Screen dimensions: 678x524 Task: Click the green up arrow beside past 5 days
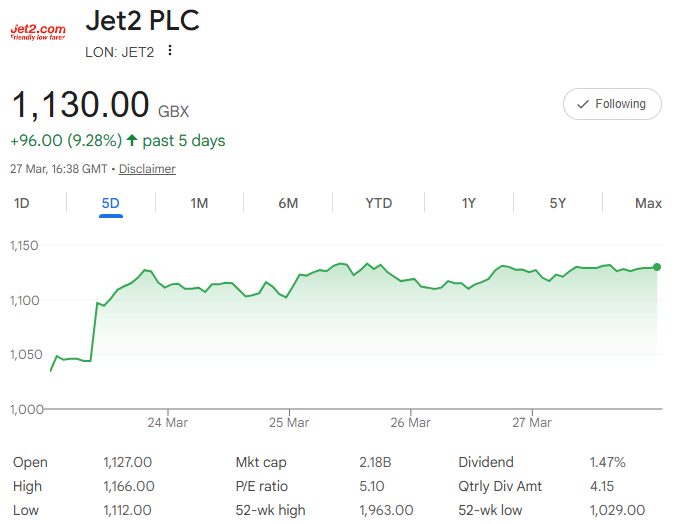(x=131, y=140)
